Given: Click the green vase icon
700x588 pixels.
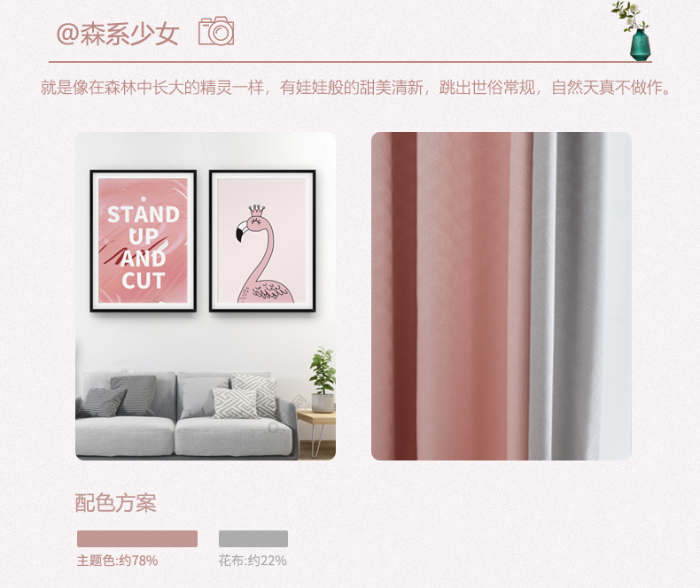Looking at the screenshot, I should pyautogui.click(x=640, y=44).
